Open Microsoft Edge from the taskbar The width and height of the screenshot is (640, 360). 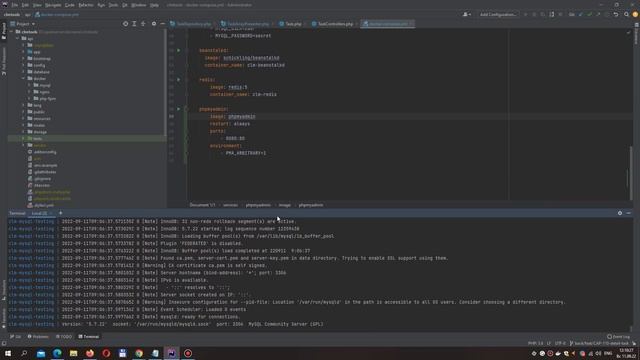(x=57, y=353)
